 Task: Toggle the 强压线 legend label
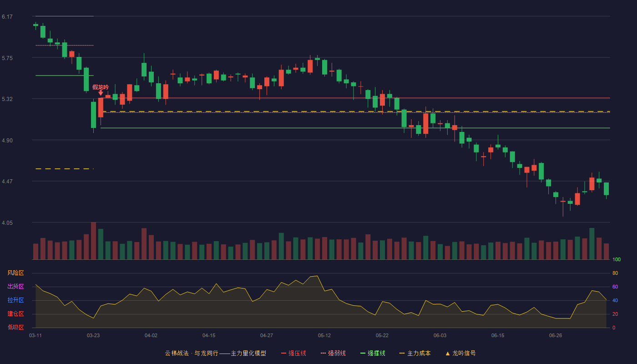297,353
